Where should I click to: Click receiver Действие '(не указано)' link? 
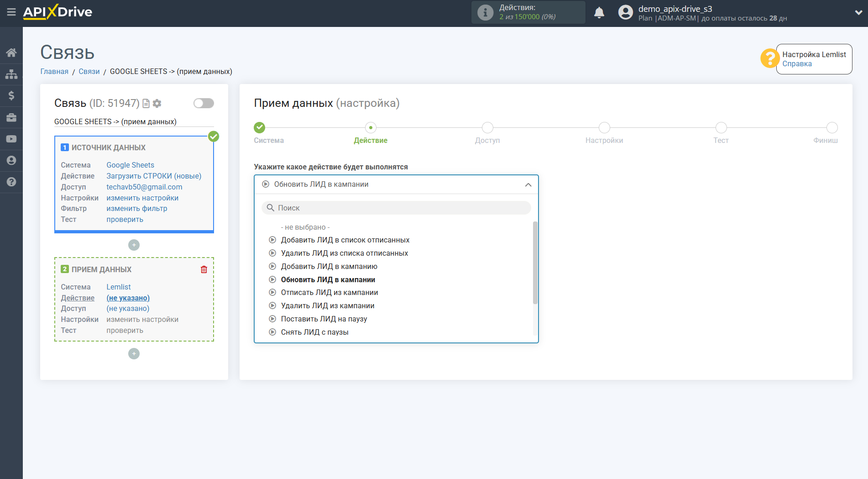tap(128, 298)
